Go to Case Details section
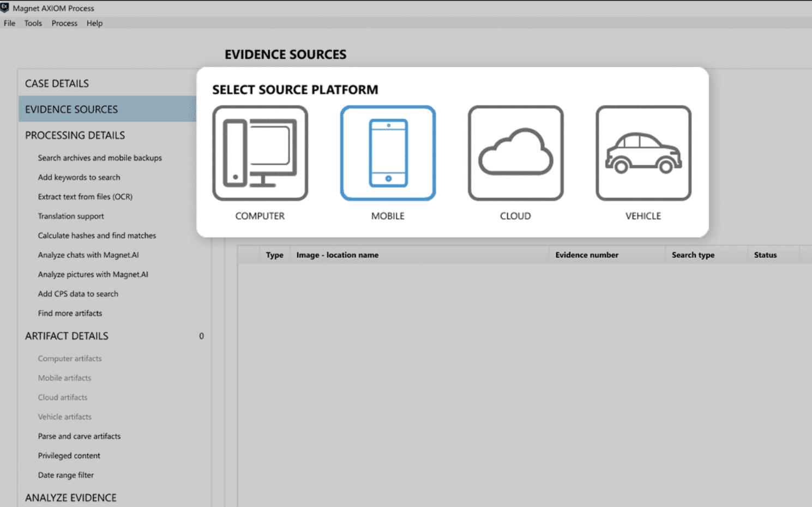 point(57,83)
